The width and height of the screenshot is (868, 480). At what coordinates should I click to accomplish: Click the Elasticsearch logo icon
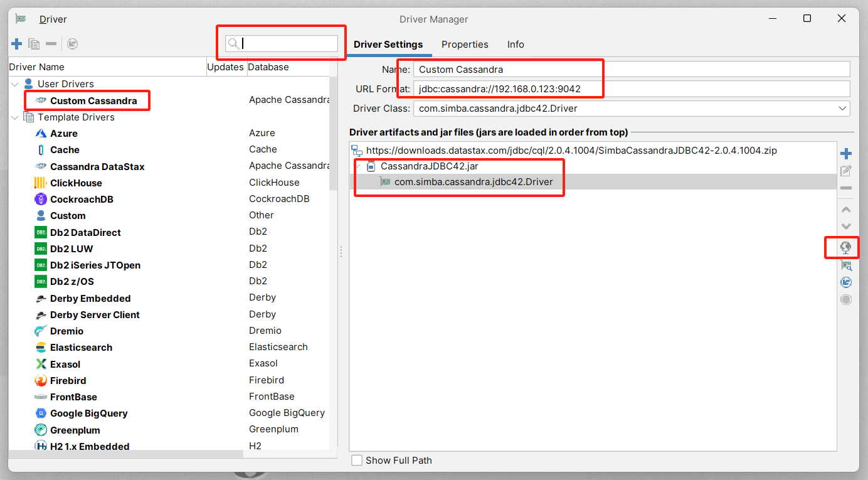coord(41,348)
